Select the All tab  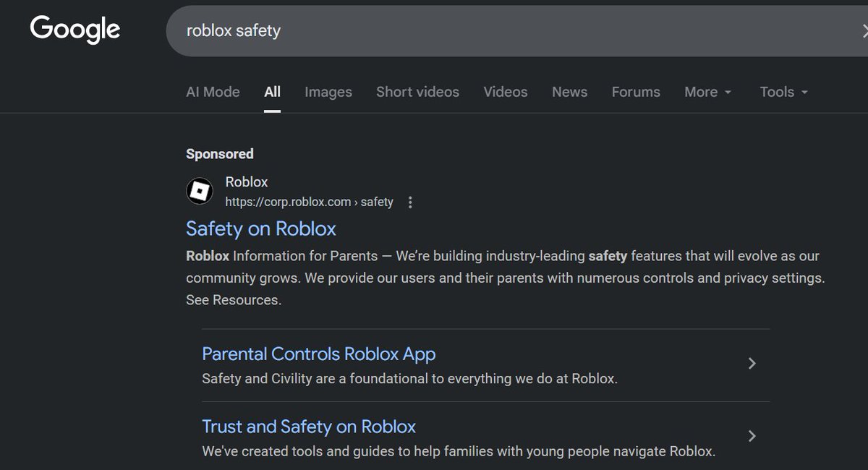(x=272, y=92)
